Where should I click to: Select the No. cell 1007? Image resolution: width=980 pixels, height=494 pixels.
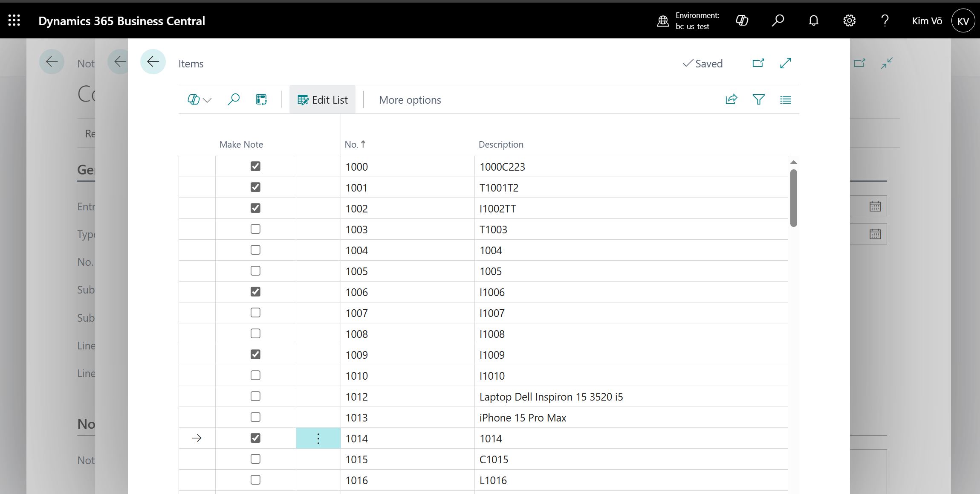point(408,313)
